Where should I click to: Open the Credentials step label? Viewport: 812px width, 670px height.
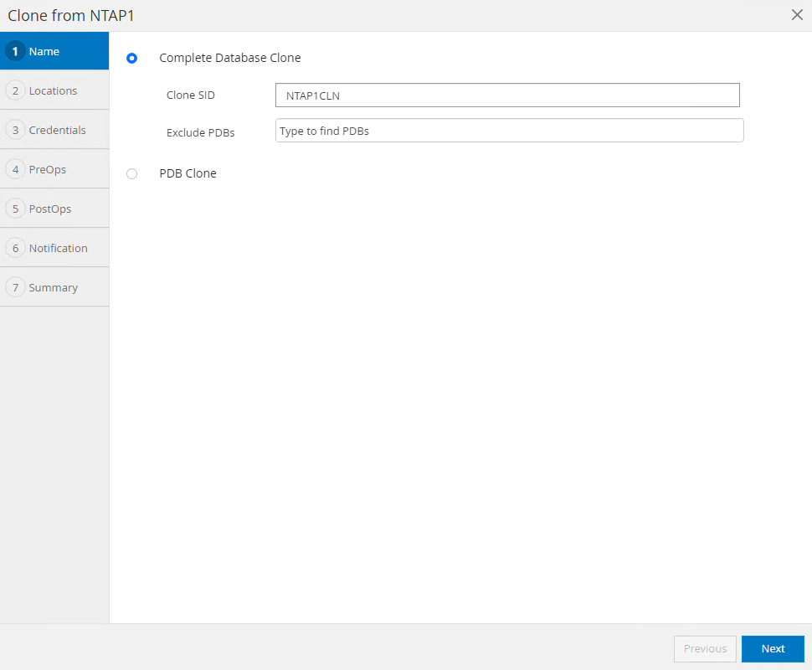[x=57, y=130]
